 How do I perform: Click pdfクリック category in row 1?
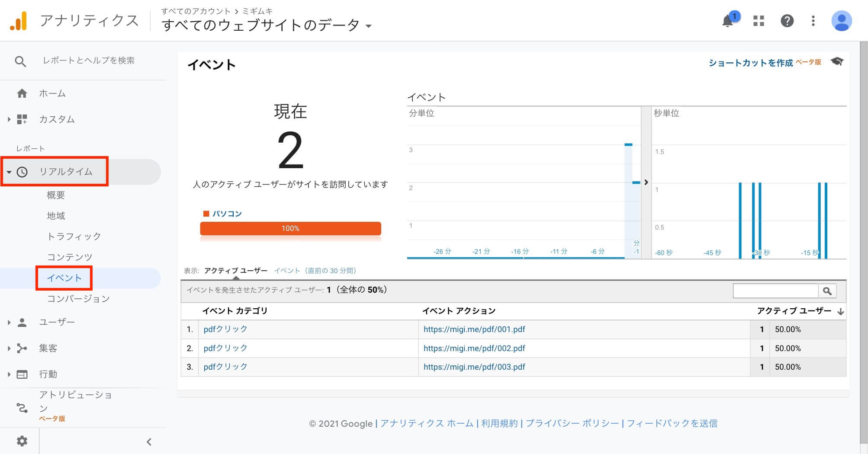(225, 329)
